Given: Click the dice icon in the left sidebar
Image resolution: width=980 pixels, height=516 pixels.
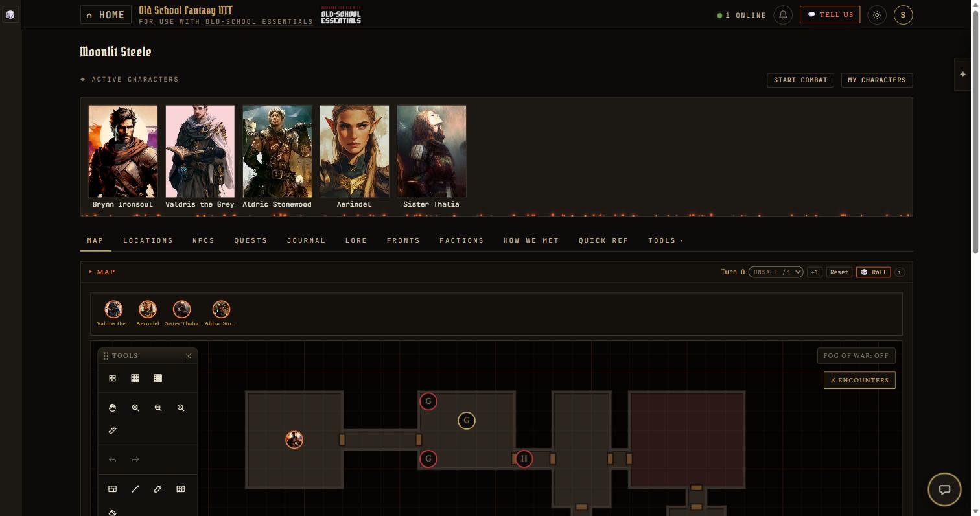Looking at the screenshot, I should click(10, 14).
